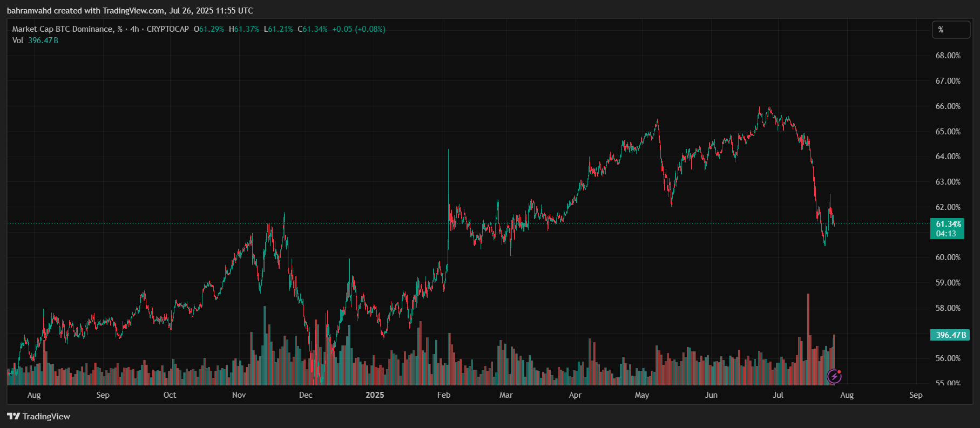Click the TradingView logo at bottom left
This screenshot has width=980, height=428.
(x=39, y=416)
